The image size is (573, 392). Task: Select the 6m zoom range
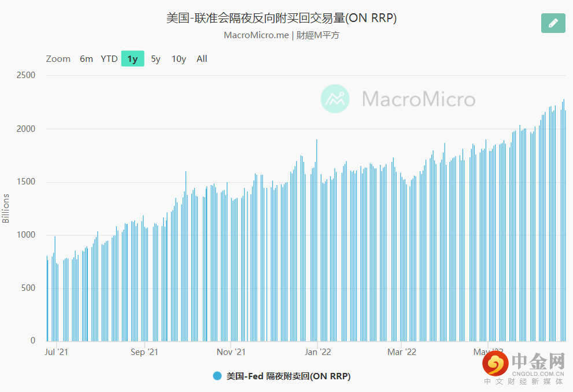click(x=86, y=59)
